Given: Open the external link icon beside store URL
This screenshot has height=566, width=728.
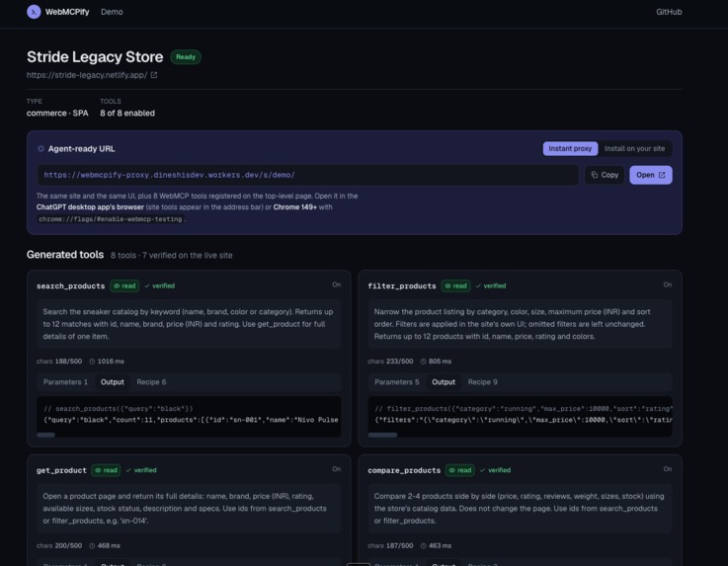Looking at the screenshot, I should pyautogui.click(x=154, y=75).
